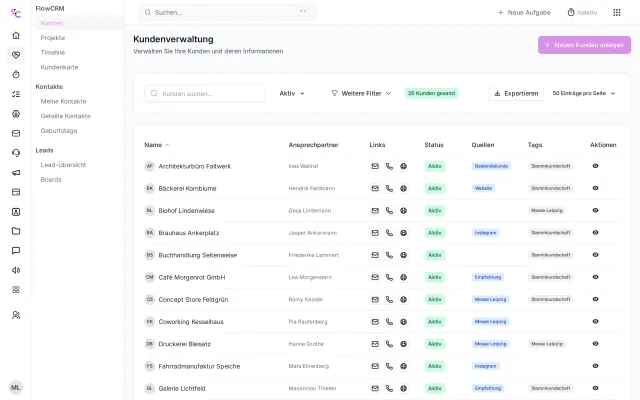This screenshot has height=400, width=640.
Task: Open the checklist tasks icon in the rail
Action: (x=16, y=94)
